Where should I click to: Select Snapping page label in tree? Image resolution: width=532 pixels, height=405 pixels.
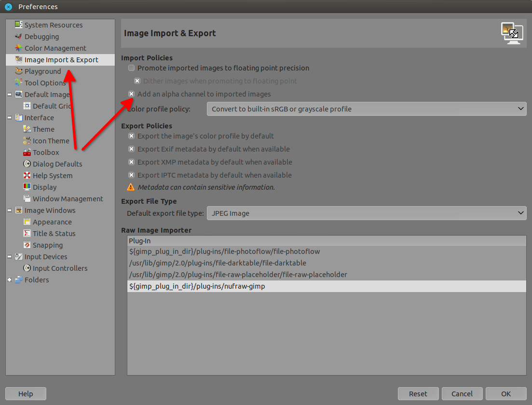(x=47, y=245)
